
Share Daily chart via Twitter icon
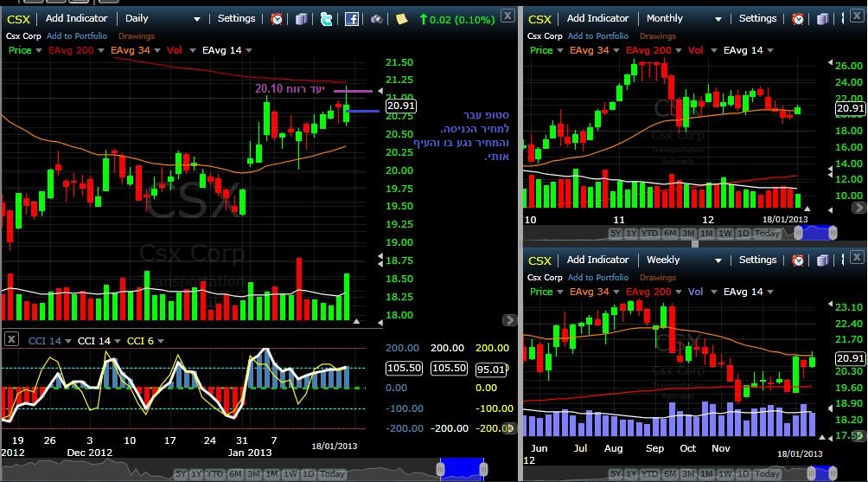[x=327, y=19]
